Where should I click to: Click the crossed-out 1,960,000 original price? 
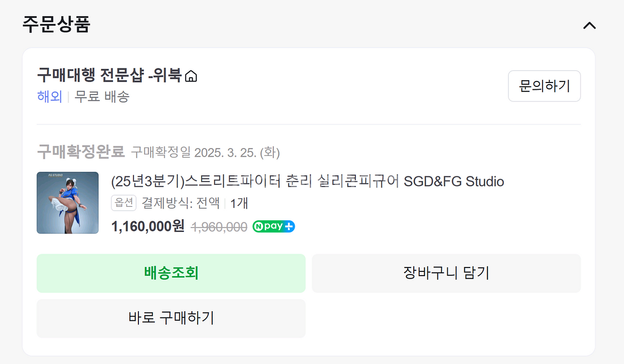tap(219, 227)
